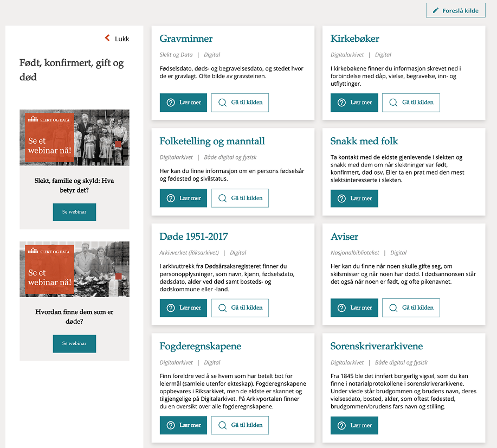Click the question mark icon under Sorenskriverarkivene
The width and height of the screenshot is (497, 448).
(341, 425)
